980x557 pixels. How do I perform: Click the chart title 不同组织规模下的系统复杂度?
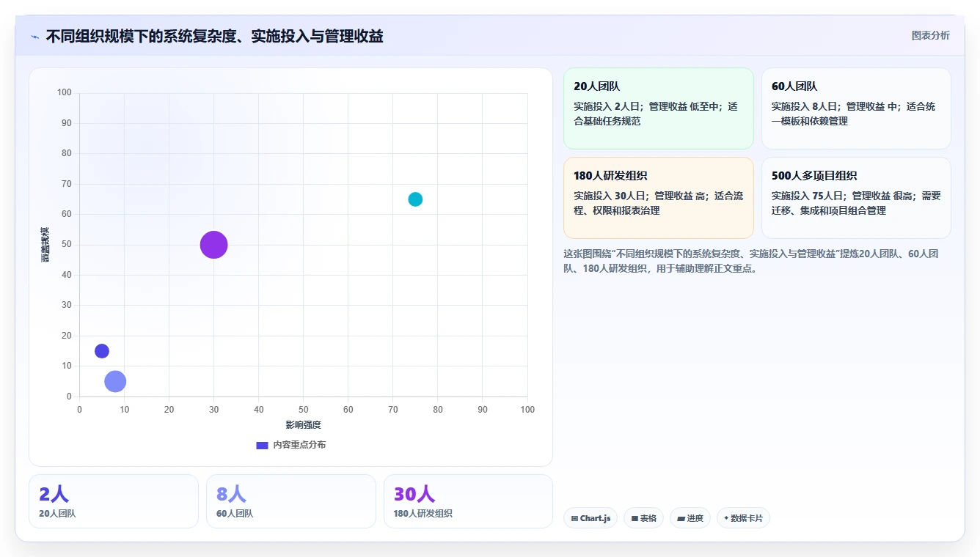(x=214, y=37)
